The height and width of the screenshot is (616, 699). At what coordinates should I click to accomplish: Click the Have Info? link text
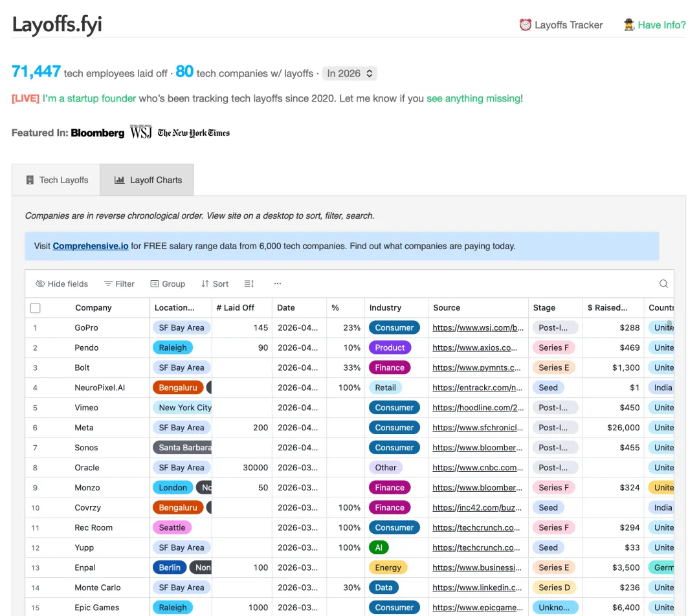coord(661,25)
